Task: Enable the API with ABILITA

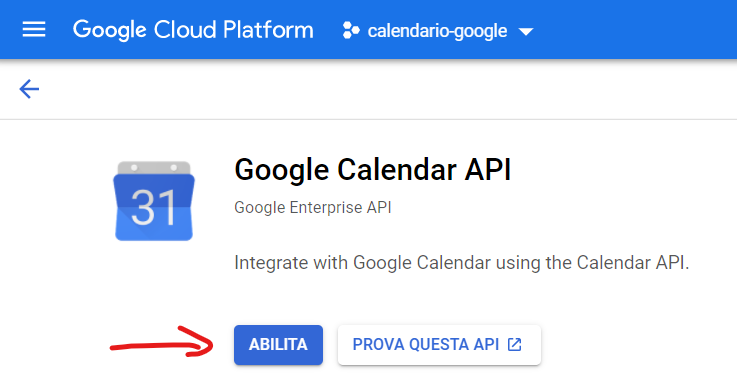Action: point(278,345)
